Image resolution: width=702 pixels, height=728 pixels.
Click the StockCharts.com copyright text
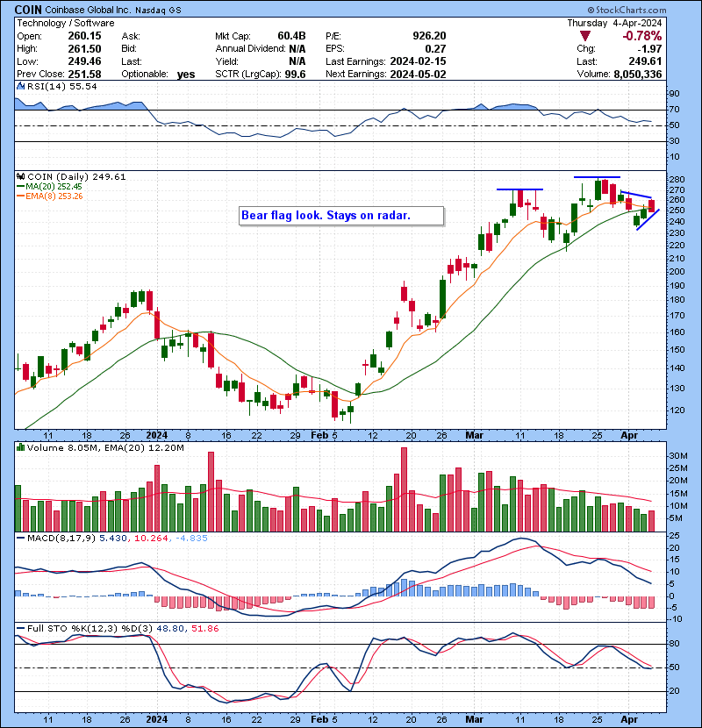627,10
